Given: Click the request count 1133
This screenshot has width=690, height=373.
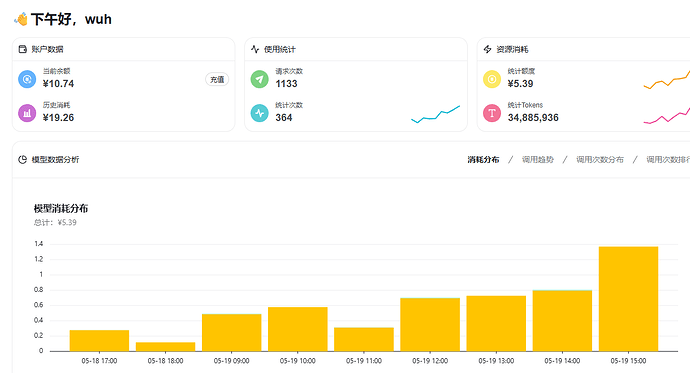Looking at the screenshot, I should point(286,84).
